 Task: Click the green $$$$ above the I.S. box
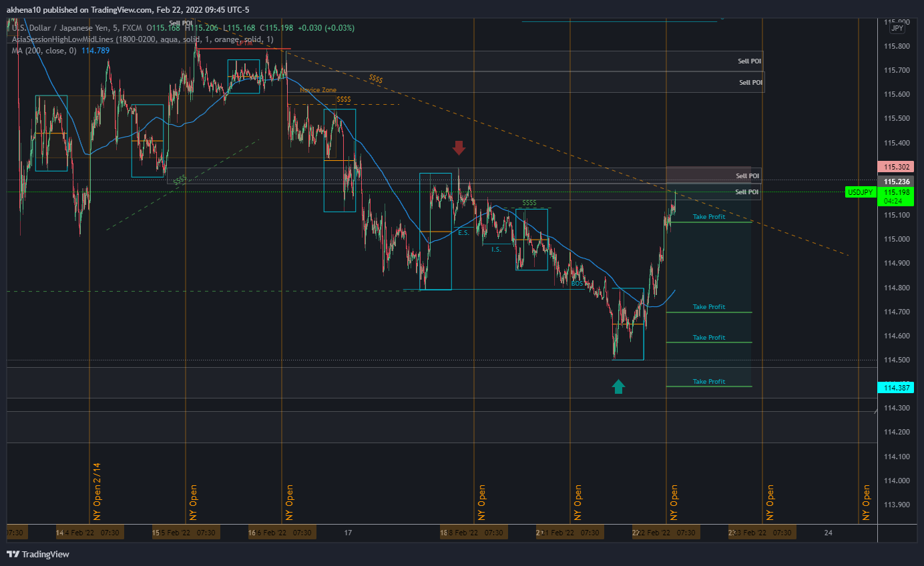[529, 202]
